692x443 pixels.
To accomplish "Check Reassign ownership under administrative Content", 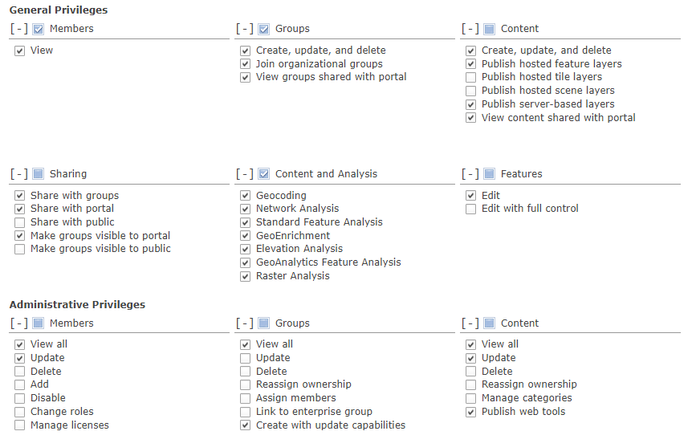I will tap(471, 385).
